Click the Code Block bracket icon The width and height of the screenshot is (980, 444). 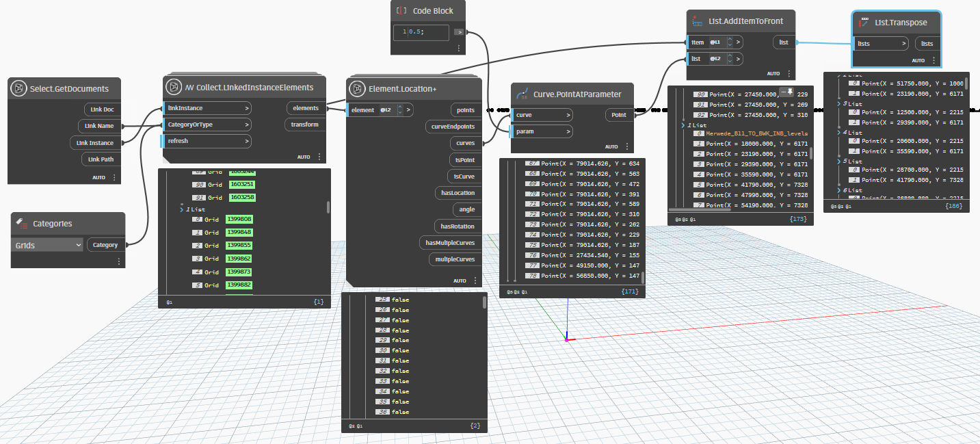click(x=401, y=12)
